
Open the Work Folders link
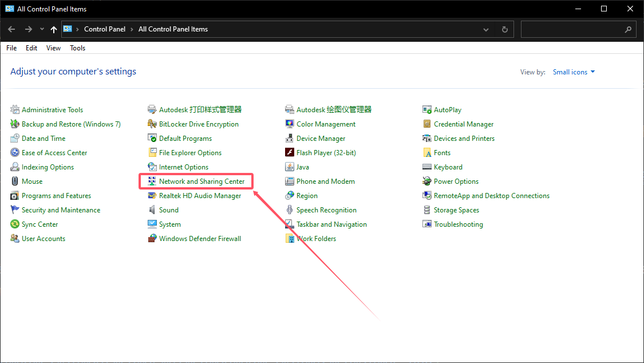[x=316, y=239]
